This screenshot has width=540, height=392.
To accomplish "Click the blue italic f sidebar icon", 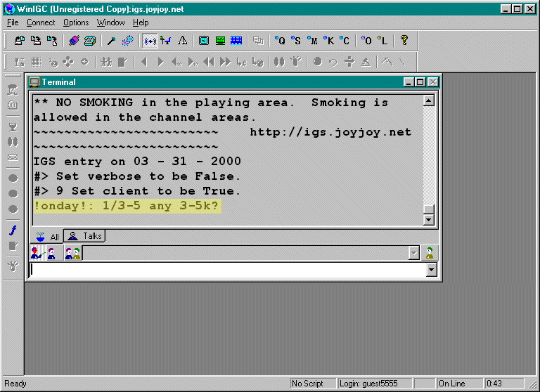I will (13, 230).
